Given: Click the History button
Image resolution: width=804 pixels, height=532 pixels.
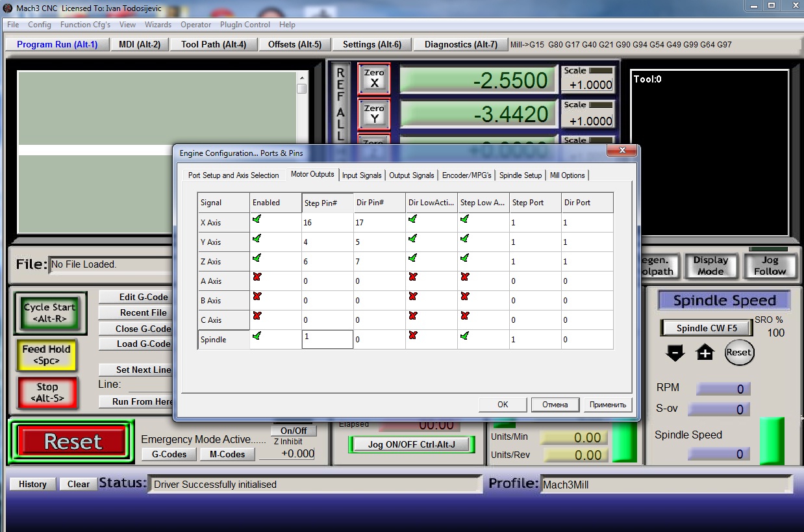Looking at the screenshot, I should pyautogui.click(x=32, y=484).
